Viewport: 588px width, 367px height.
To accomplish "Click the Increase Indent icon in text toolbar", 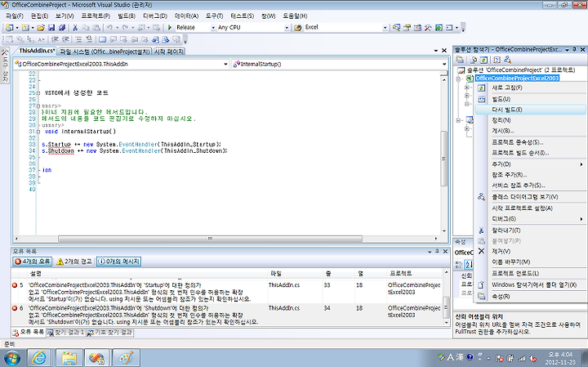I will [65, 39].
